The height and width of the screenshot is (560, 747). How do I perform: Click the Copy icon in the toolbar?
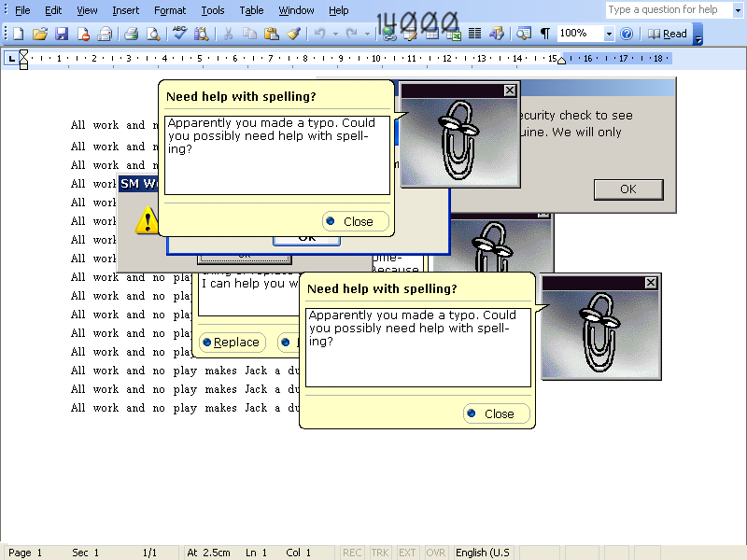coord(249,34)
